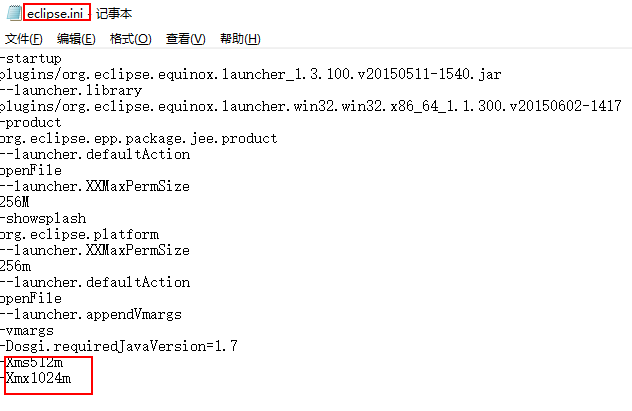Viewport: 632px width, 411px height.
Task: Place cursor on the -vmargs line
Action: point(27,330)
